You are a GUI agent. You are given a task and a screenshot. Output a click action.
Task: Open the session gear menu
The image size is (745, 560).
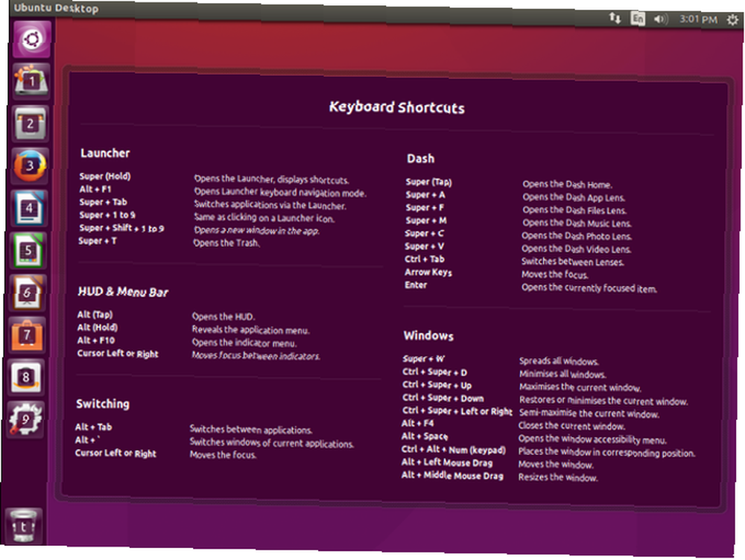coord(732,19)
